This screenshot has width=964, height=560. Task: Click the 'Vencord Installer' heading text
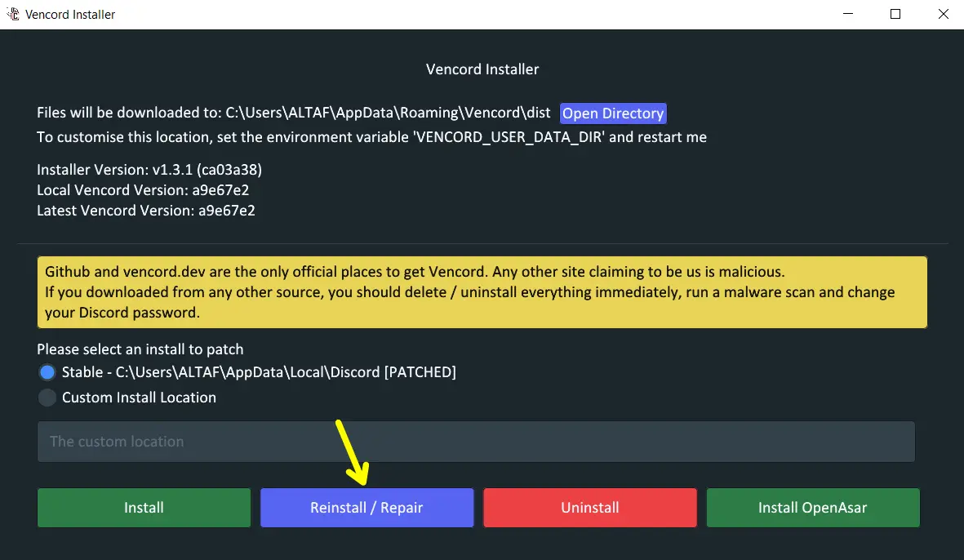click(x=482, y=69)
